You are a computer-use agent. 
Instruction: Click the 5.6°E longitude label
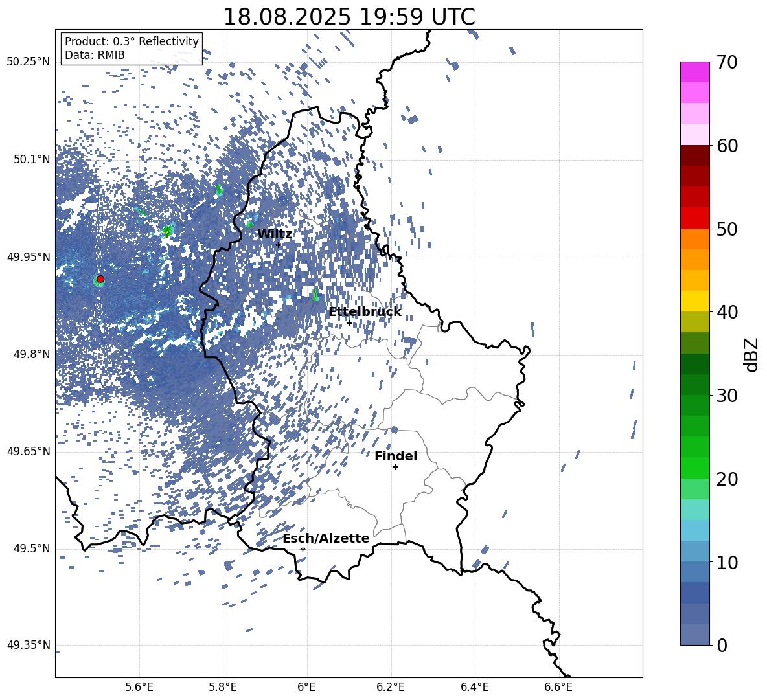[x=139, y=687]
